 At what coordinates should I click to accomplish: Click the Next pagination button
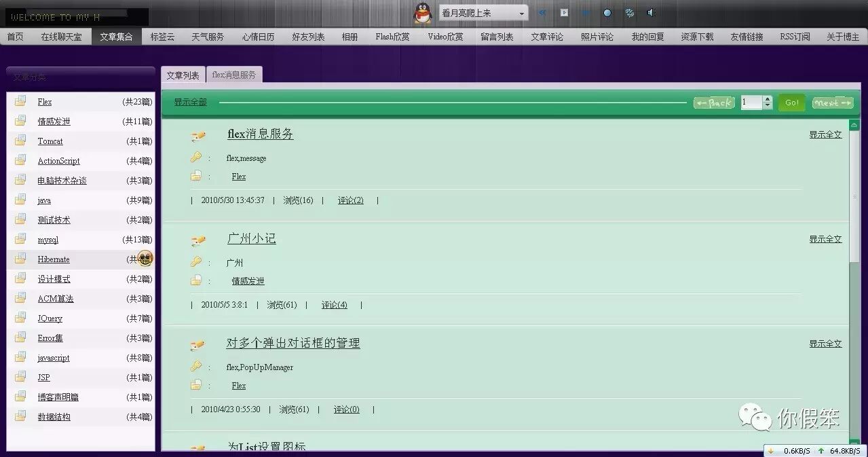point(833,103)
